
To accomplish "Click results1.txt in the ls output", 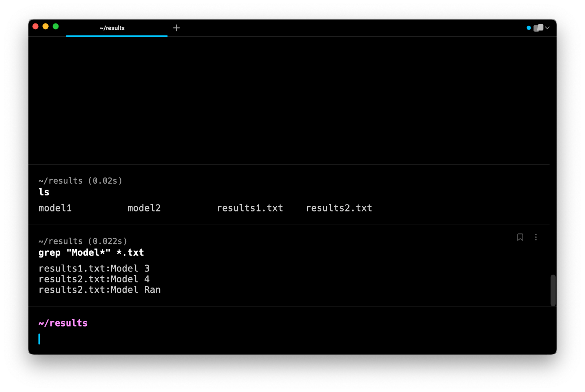I will coord(250,208).
